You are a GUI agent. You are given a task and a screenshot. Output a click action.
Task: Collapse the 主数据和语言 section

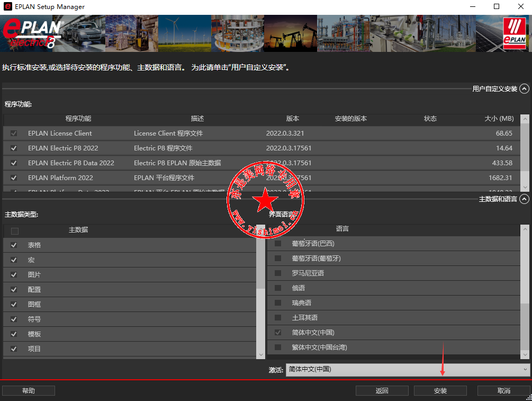pos(524,199)
